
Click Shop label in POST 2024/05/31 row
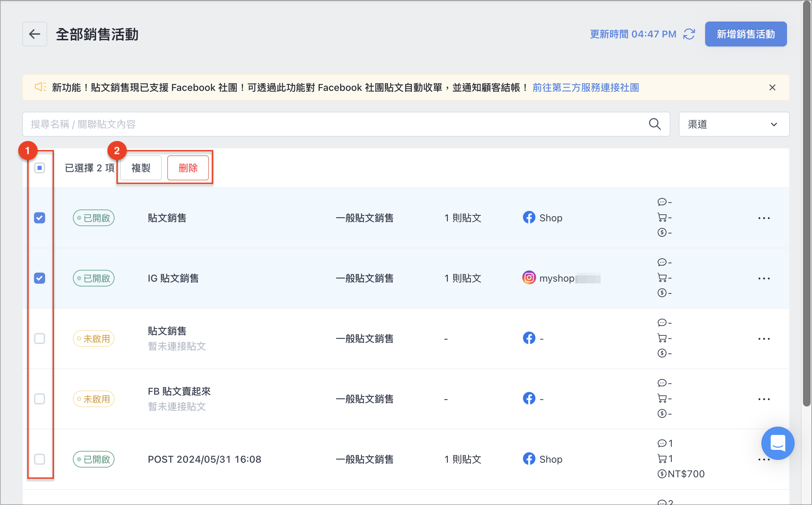[x=551, y=459]
